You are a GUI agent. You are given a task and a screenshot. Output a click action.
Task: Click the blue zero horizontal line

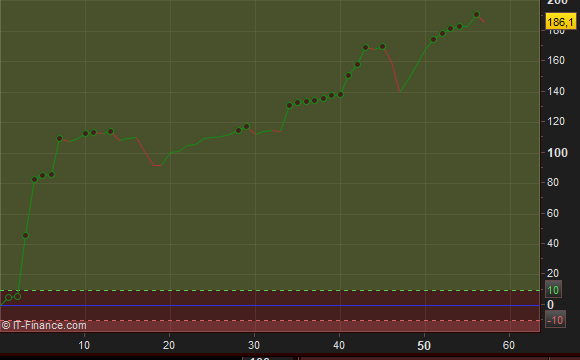270,305
